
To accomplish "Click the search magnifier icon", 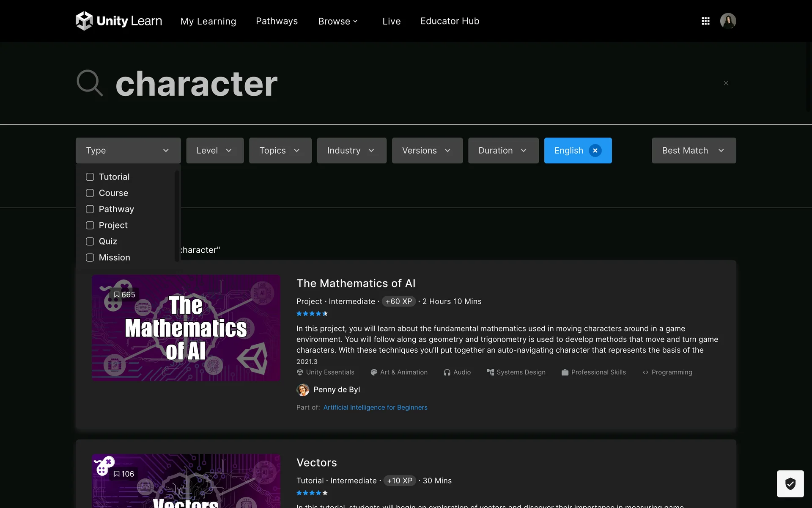I will click(90, 83).
